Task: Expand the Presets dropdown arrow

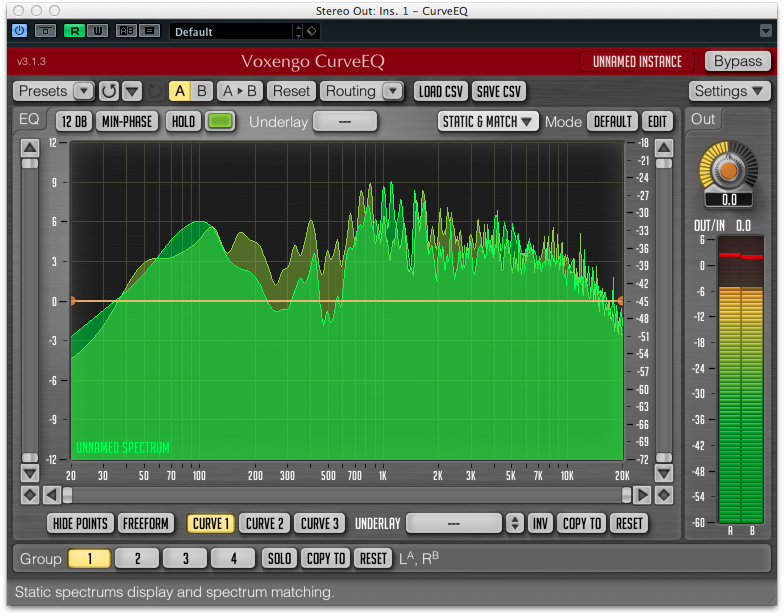Action: tap(84, 92)
